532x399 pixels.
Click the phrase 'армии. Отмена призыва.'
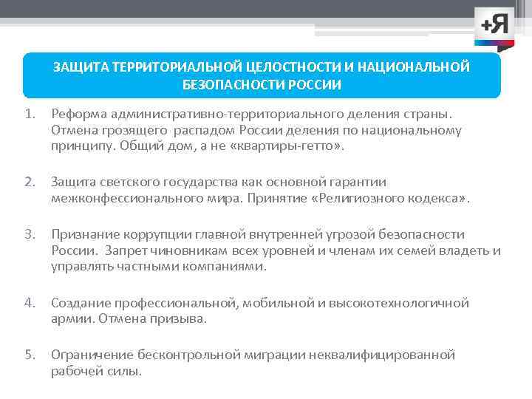click(129, 319)
